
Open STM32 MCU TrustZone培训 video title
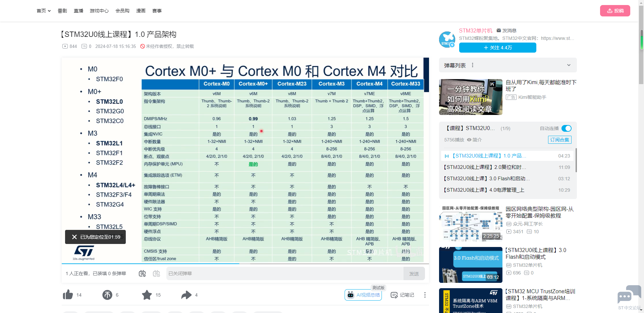coord(540,295)
